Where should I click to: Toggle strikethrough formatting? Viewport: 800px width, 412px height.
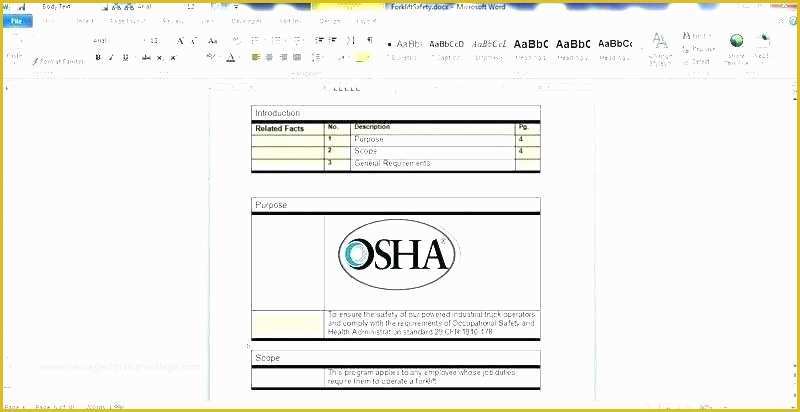[146, 58]
